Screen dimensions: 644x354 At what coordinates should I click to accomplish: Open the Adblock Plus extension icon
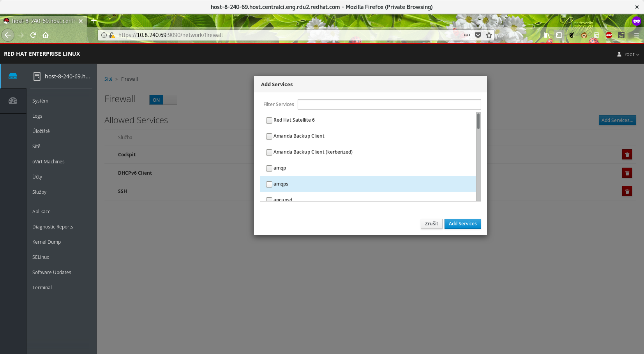point(609,35)
